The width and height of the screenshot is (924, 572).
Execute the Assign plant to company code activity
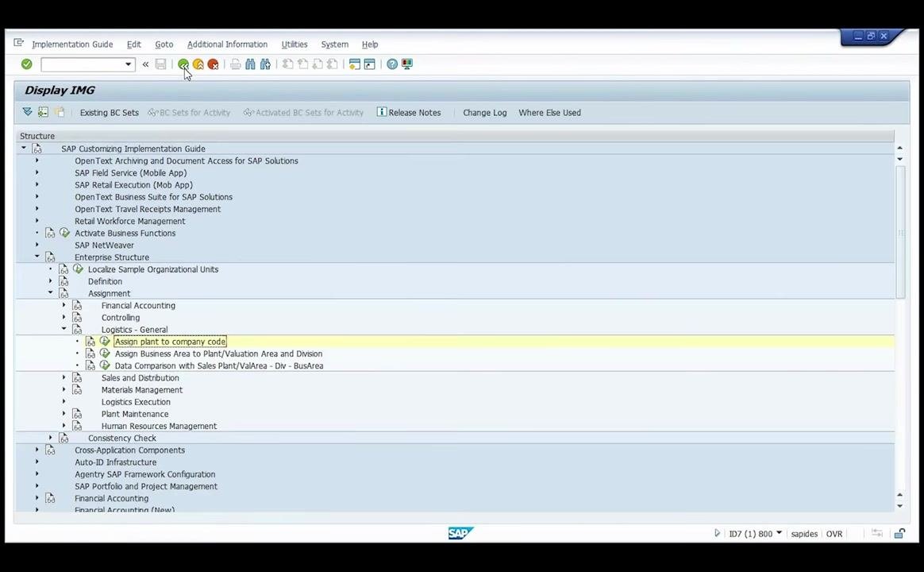click(x=105, y=342)
